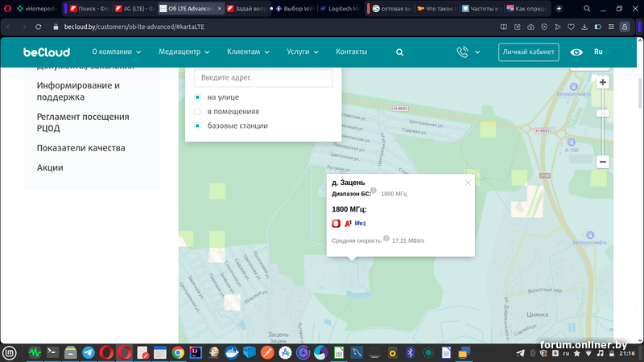Click the life:) operator logo in popup

360,224
